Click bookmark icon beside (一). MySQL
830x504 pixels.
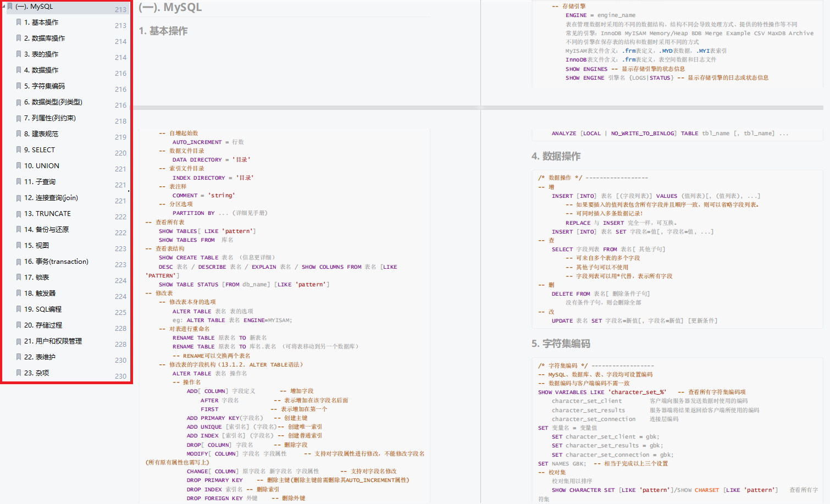pos(10,7)
